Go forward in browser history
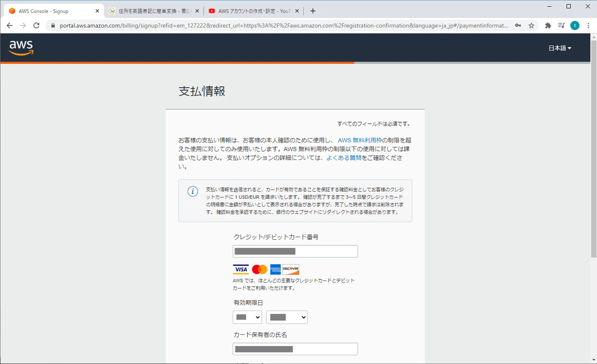Screen dimensions: 597x364 [23, 25]
